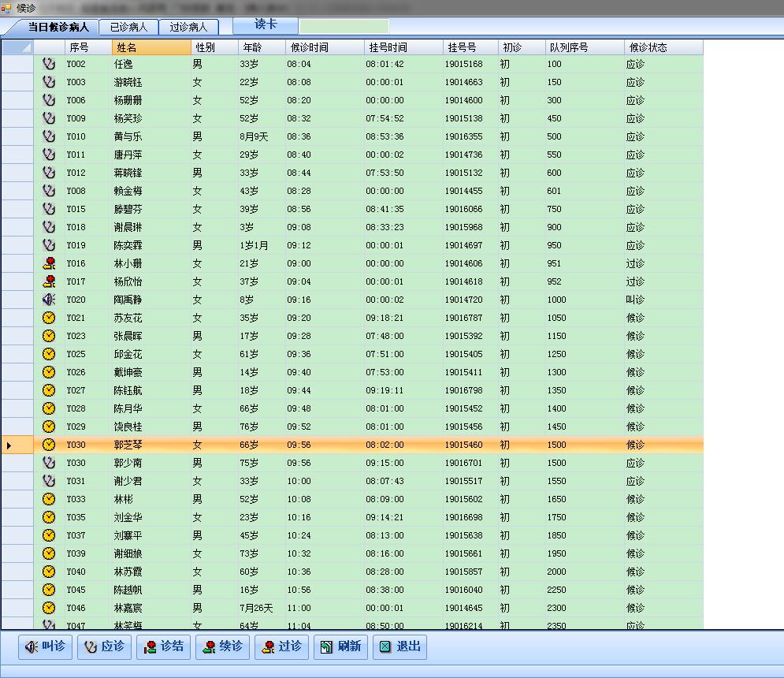Click clock waiting icon in row Y035 刘金华

tap(49, 517)
